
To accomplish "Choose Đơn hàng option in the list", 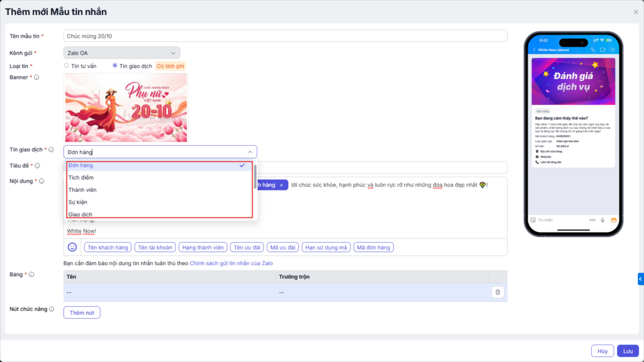I will pos(159,165).
